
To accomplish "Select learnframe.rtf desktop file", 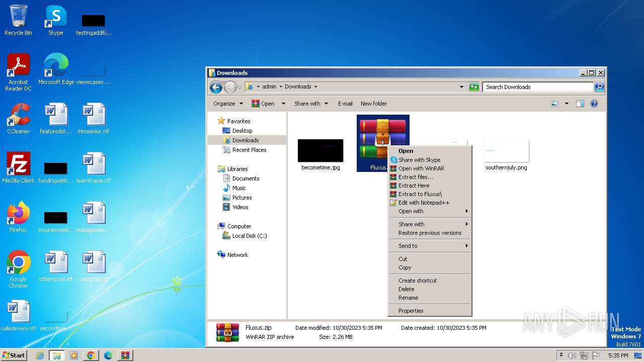I will [x=94, y=168].
